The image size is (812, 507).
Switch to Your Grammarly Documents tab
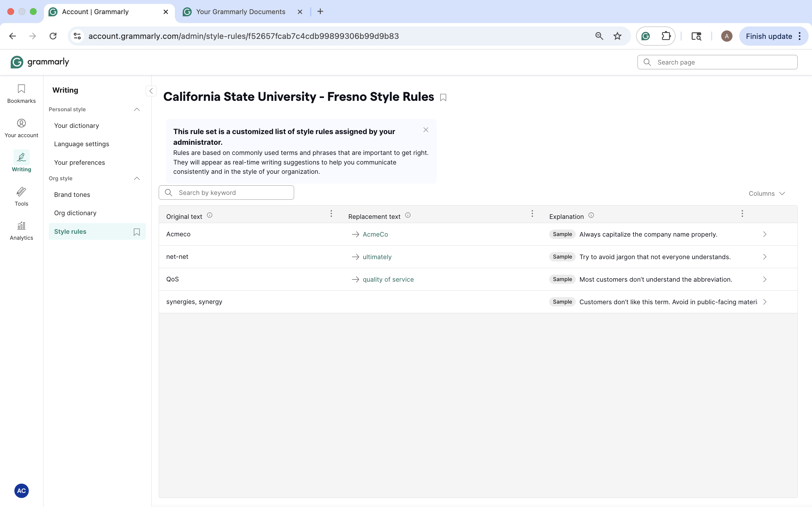click(x=240, y=12)
